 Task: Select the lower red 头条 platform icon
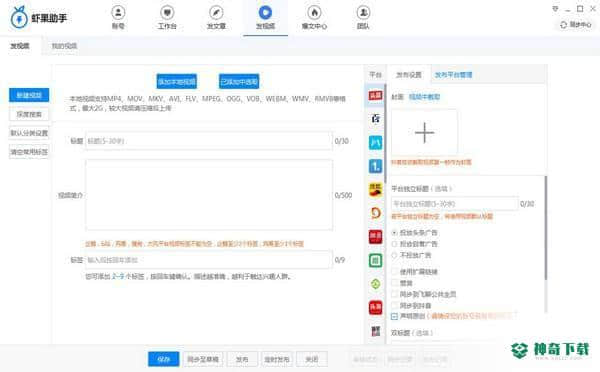[375, 307]
